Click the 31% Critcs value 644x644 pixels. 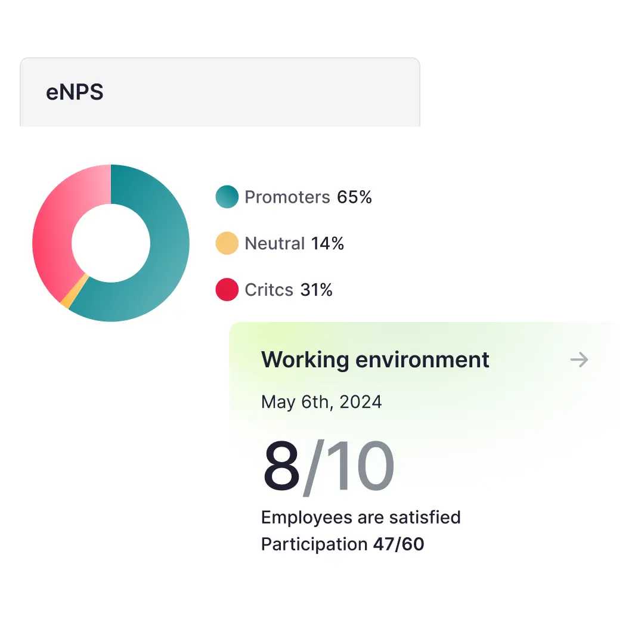point(316,290)
